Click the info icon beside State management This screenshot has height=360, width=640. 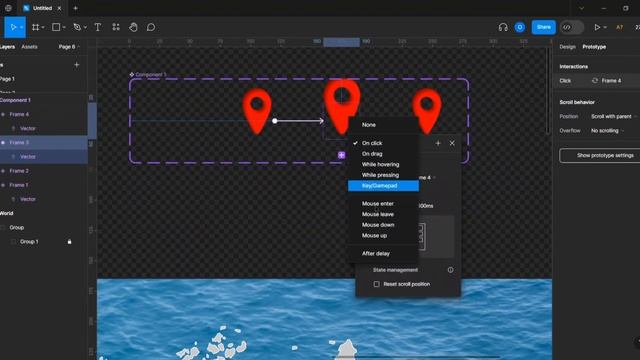[x=450, y=270]
